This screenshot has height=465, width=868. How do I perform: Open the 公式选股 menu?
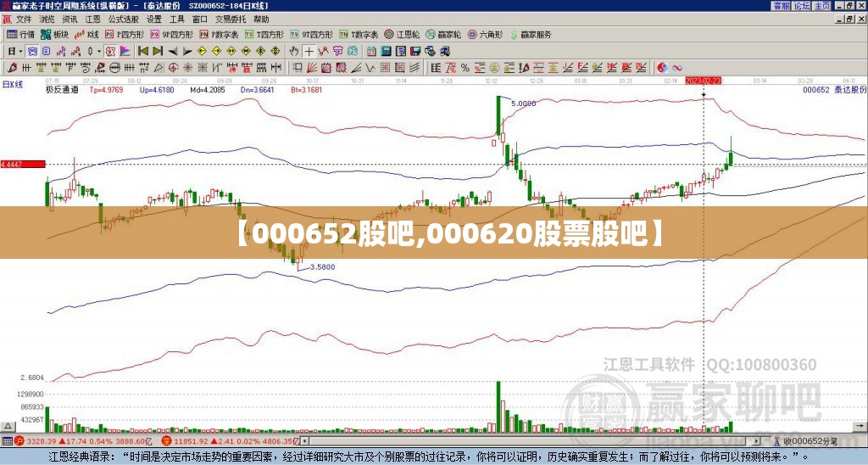coord(124,20)
